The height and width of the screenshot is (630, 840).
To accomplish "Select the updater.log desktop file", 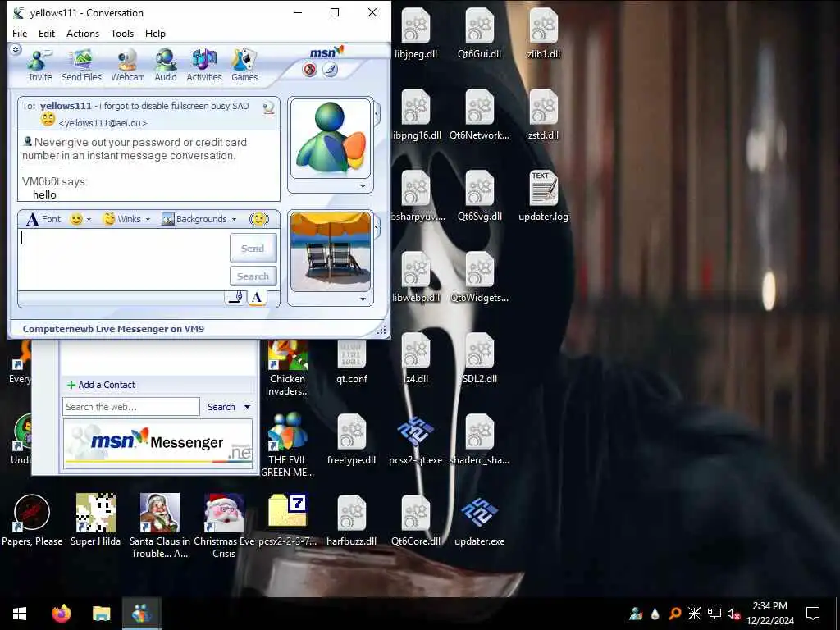I will click(x=543, y=196).
